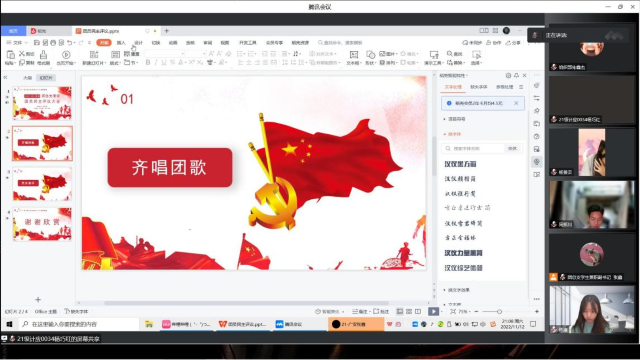Image resolution: width=640 pixels, height=360 pixels.
Task: Expand the Section dropdown in ribbon
Action: 131,63
